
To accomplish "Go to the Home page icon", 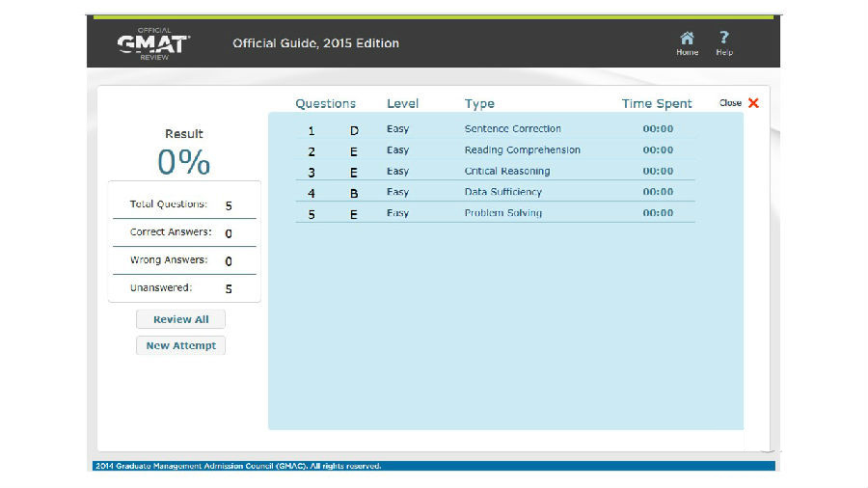I will click(x=687, y=42).
